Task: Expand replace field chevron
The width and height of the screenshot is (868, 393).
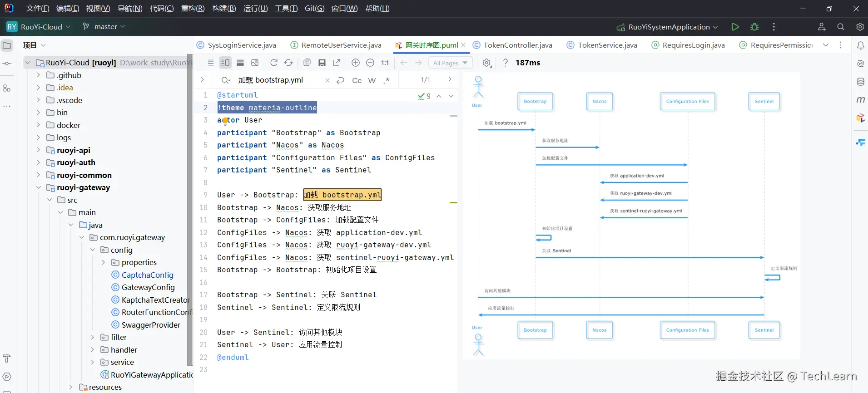Action: click(x=203, y=80)
